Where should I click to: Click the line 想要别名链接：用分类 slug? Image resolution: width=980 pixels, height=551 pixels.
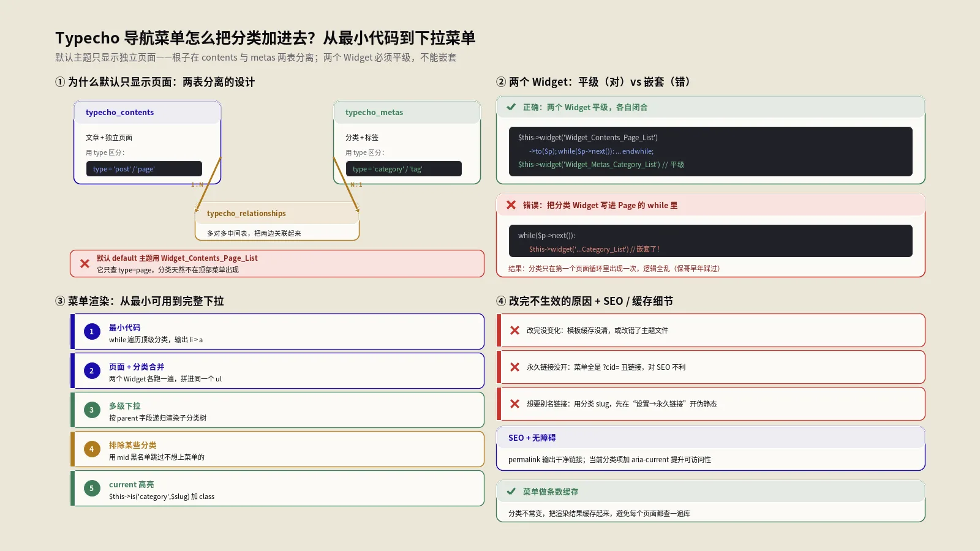[x=622, y=404]
